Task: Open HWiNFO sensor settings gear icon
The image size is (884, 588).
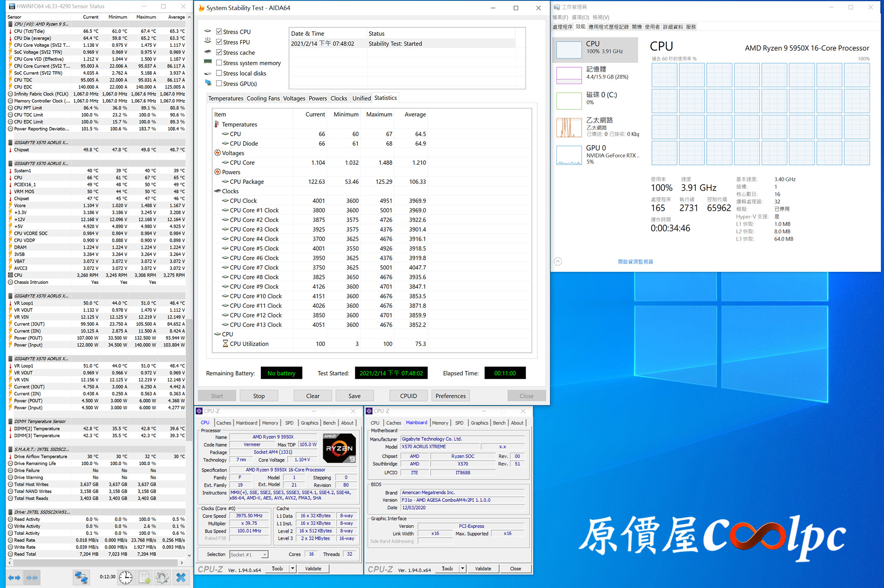Action: pos(162,577)
